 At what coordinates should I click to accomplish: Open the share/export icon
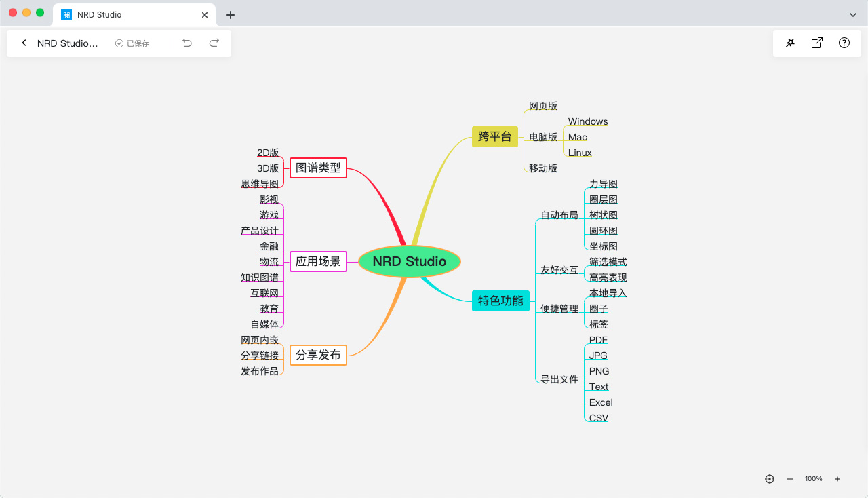click(x=817, y=43)
